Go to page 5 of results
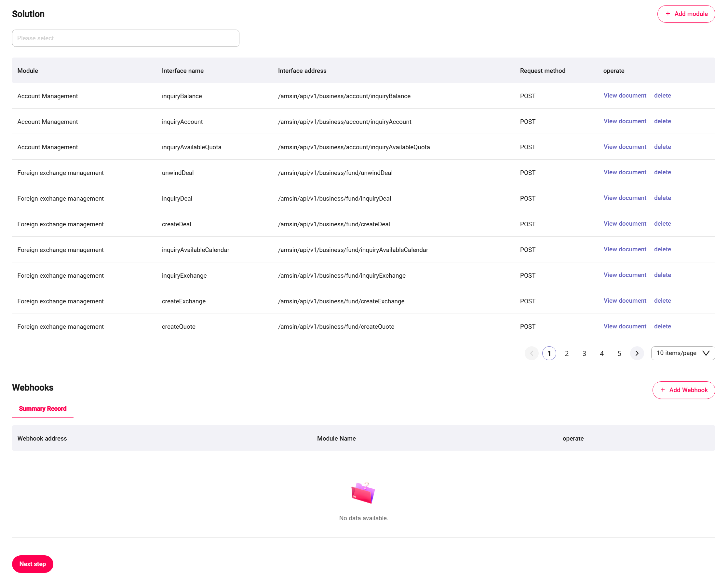 [x=619, y=353]
